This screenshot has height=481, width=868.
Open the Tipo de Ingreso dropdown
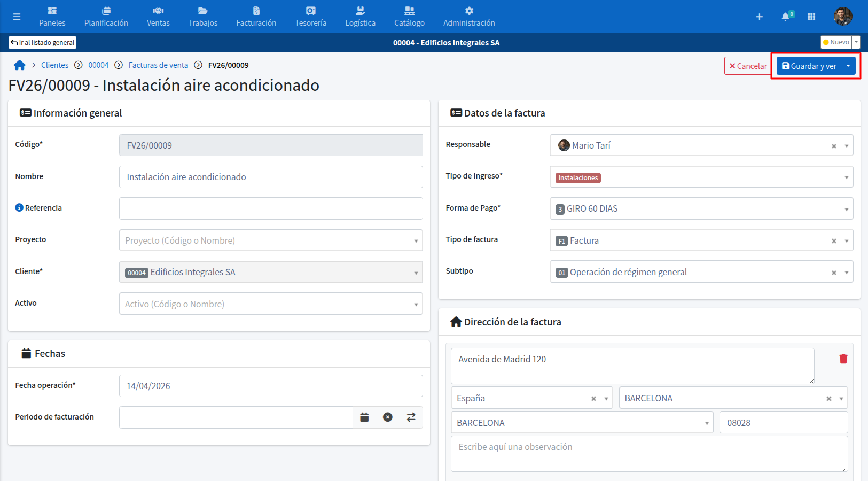point(846,177)
